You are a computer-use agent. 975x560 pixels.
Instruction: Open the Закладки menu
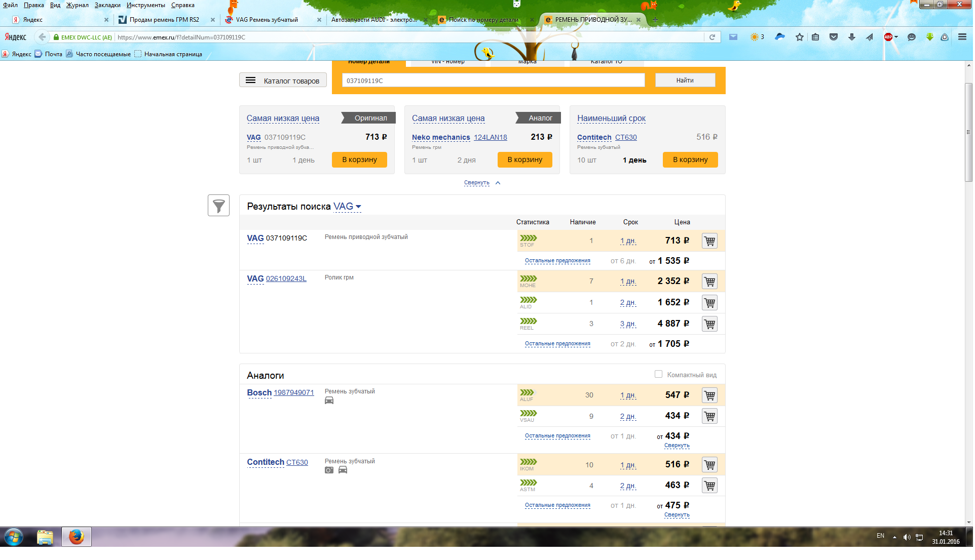[107, 5]
